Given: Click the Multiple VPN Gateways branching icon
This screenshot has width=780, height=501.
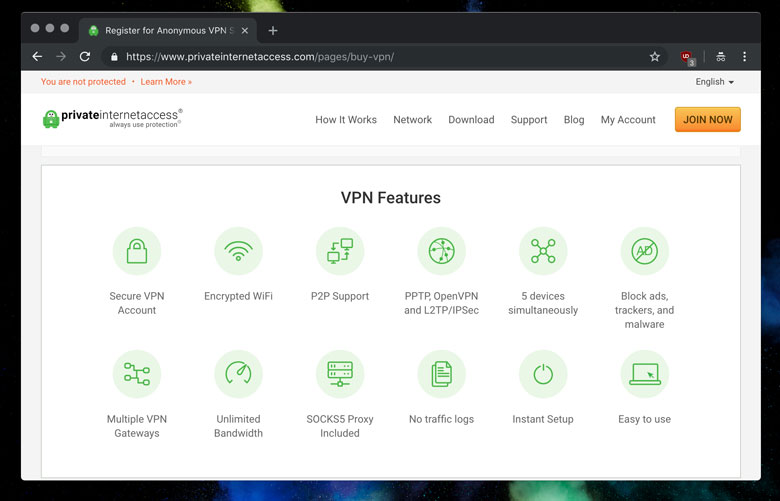Looking at the screenshot, I should [137, 374].
